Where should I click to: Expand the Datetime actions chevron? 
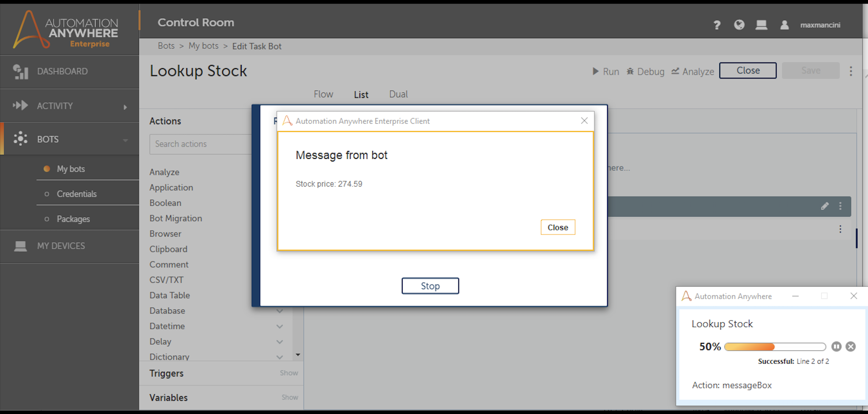pos(279,326)
